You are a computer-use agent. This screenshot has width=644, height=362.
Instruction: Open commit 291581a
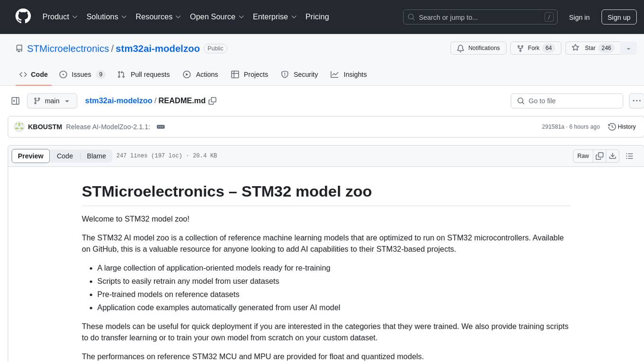tap(553, 127)
